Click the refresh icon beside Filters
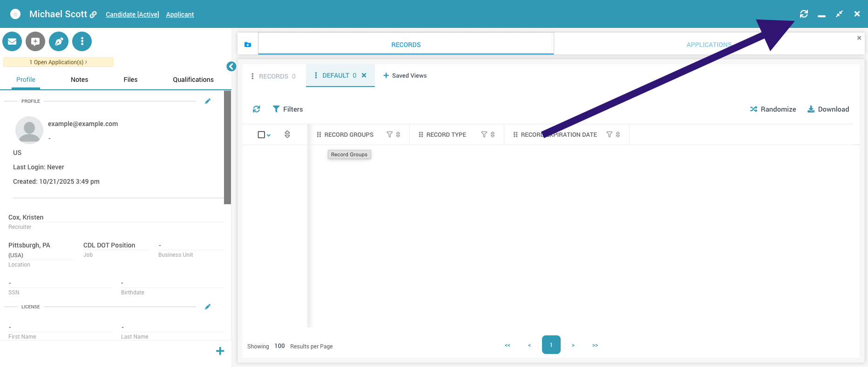Screen dimensions: 868x367 tap(257, 109)
